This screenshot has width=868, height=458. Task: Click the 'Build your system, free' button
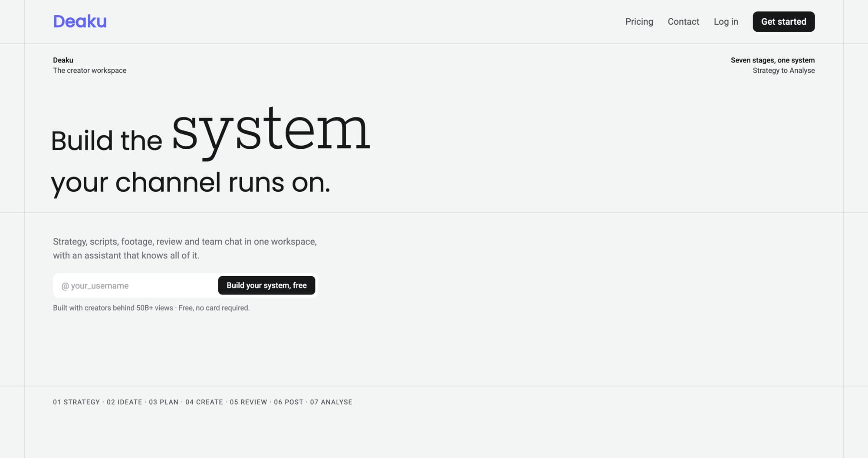[x=266, y=285]
